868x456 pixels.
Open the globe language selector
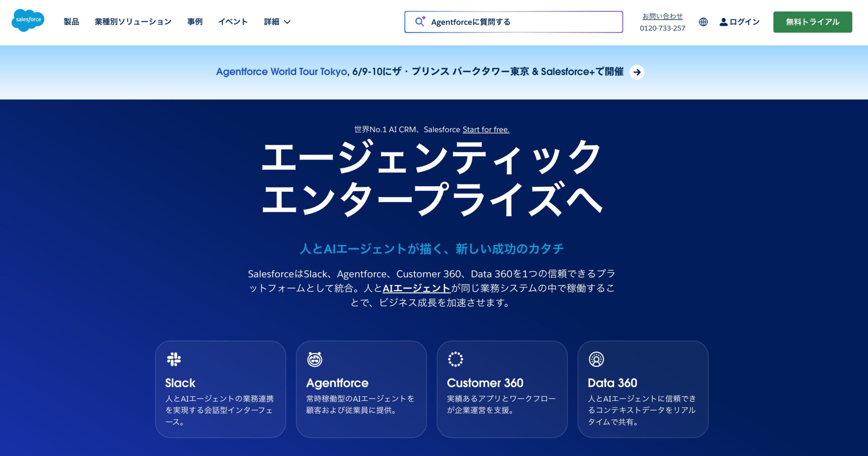pyautogui.click(x=703, y=22)
